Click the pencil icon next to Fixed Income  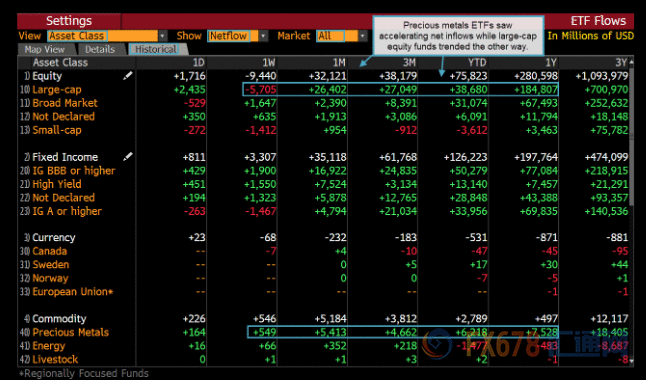(128, 157)
